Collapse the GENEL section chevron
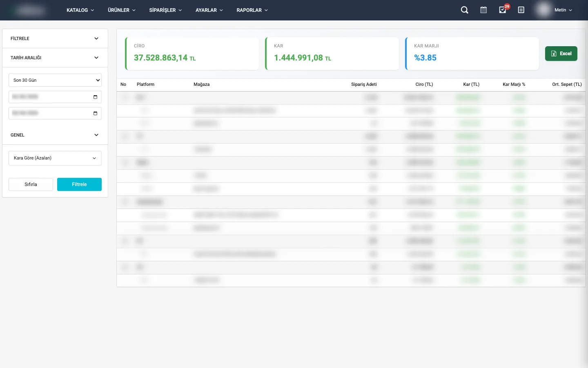The height and width of the screenshot is (368, 588). coord(96,135)
